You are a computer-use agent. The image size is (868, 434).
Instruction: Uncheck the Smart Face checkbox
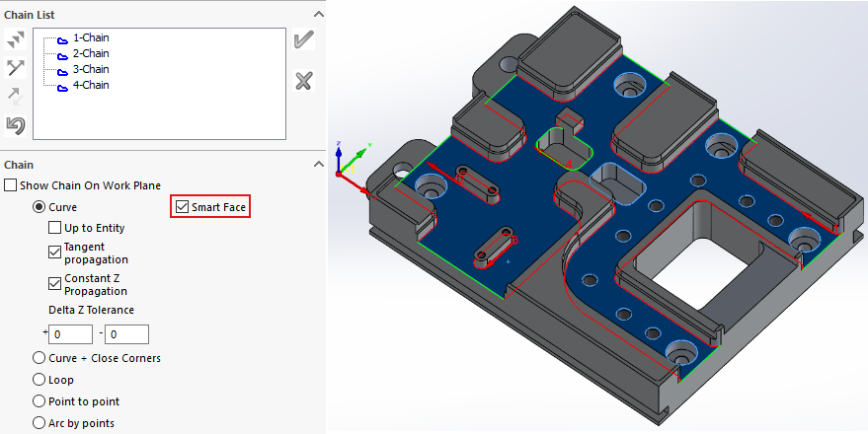[x=182, y=207]
